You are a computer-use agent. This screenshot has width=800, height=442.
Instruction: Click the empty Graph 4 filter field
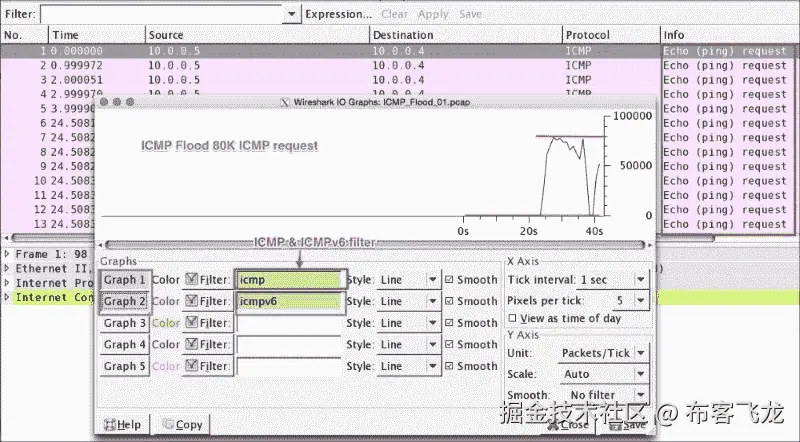tap(289, 345)
